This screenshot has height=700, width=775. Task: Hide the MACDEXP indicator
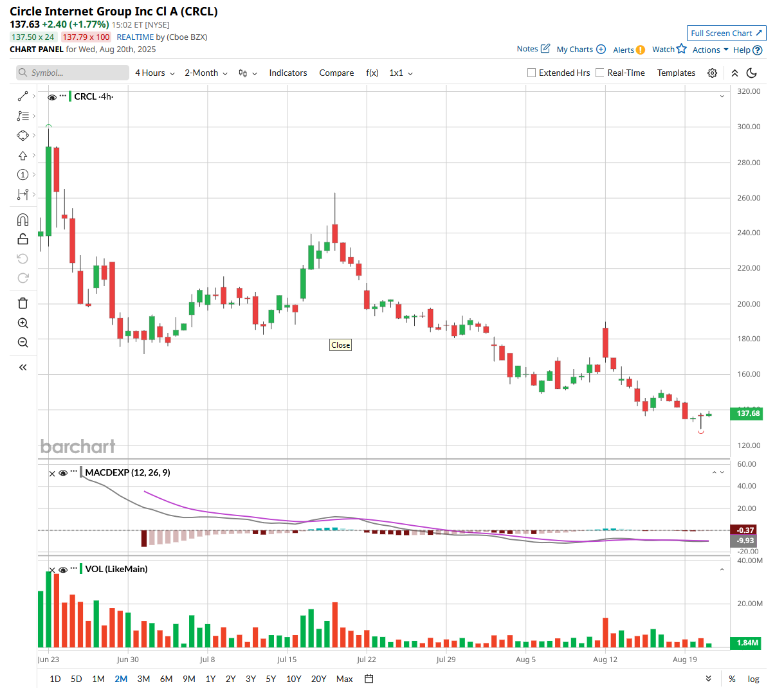click(63, 473)
